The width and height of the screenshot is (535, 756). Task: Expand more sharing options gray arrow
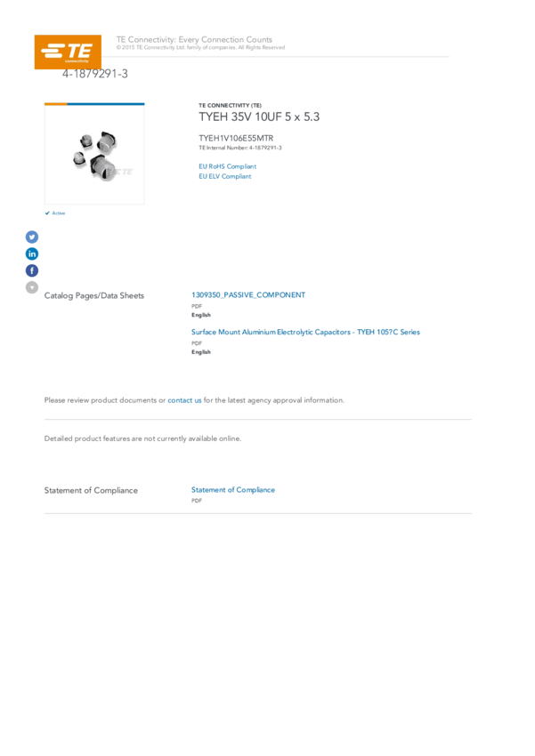click(32, 287)
